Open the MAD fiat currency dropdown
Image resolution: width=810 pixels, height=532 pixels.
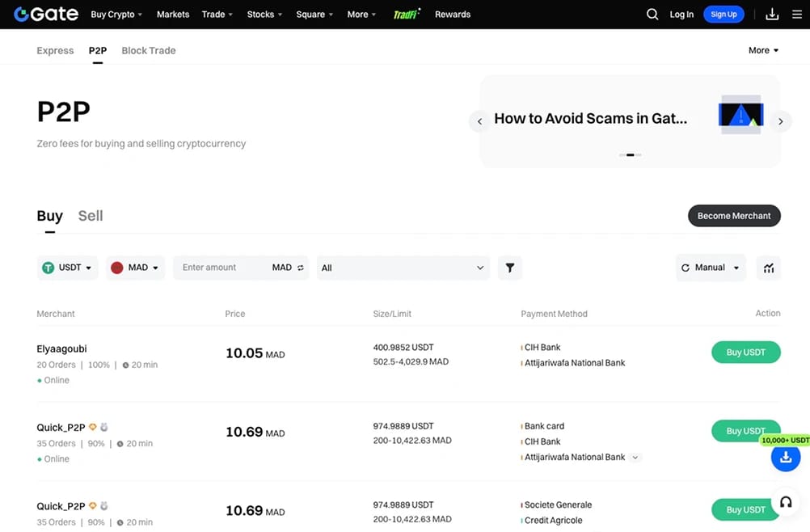pos(135,268)
